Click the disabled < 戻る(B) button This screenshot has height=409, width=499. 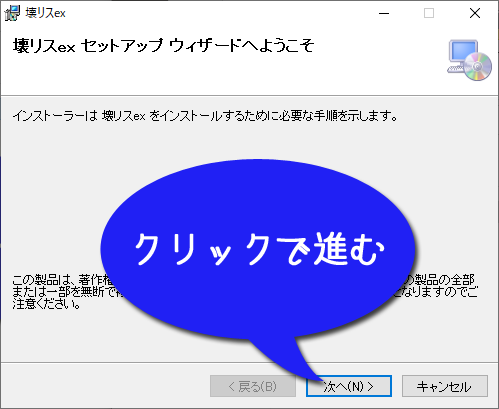click(x=253, y=386)
